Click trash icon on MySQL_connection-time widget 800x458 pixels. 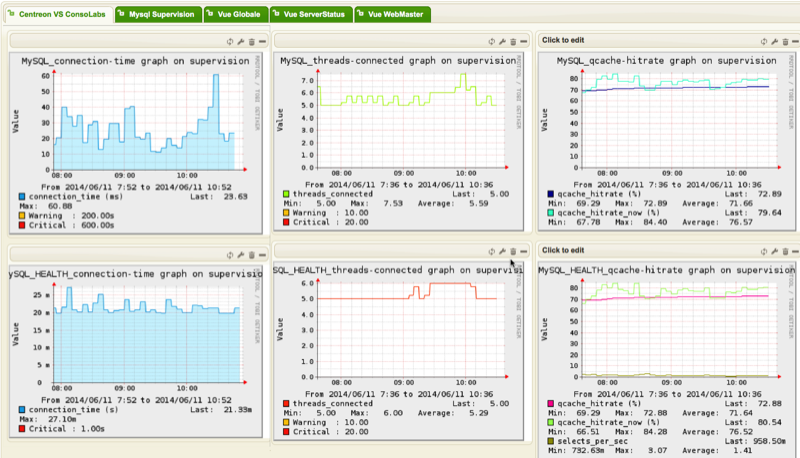coord(250,41)
